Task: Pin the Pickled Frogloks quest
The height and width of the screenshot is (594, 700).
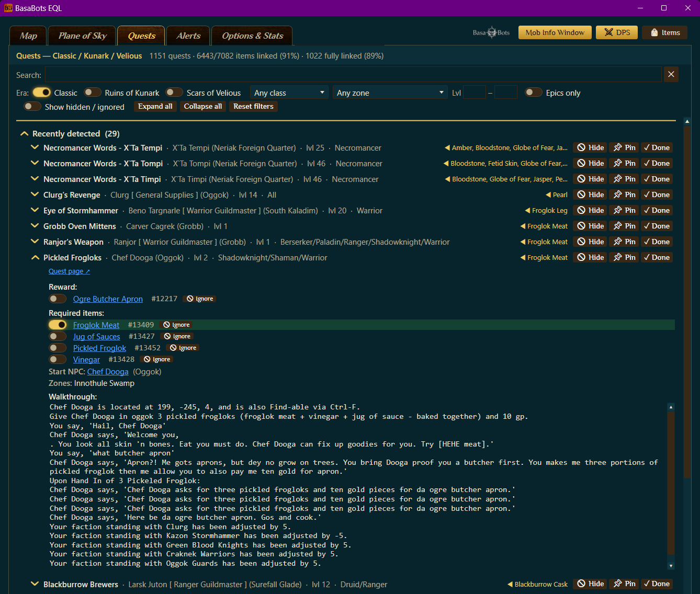Action: pos(624,257)
